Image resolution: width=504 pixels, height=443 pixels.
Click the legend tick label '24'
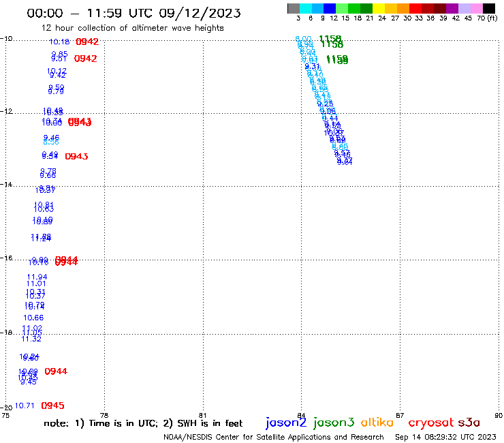(x=382, y=18)
